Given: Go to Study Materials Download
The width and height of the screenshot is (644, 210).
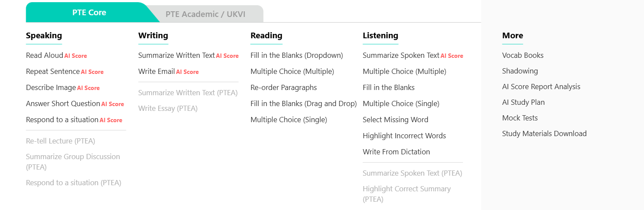Looking at the screenshot, I should tap(544, 134).
